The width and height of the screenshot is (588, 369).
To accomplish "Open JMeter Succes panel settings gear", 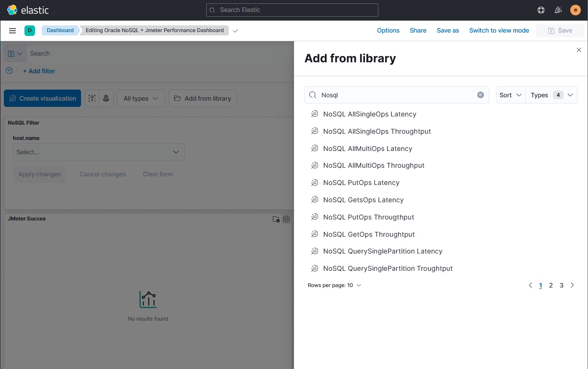I will click(x=286, y=219).
